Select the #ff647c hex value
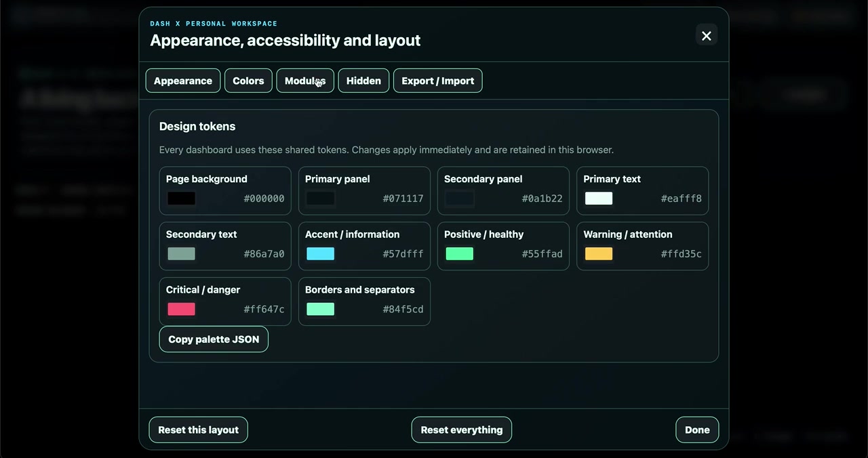Image resolution: width=868 pixels, height=458 pixels. (264, 310)
